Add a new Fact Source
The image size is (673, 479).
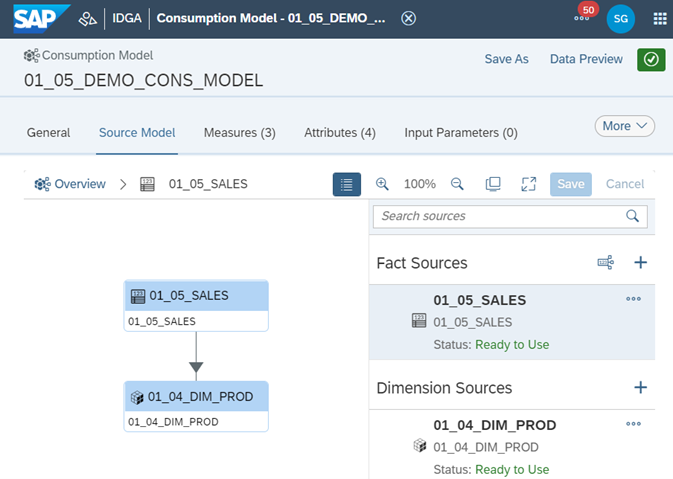[641, 263]
